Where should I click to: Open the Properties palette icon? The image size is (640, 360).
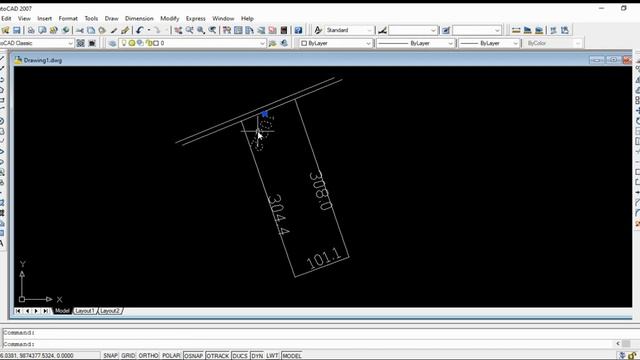pyautogui.click(x=227, y=30)
